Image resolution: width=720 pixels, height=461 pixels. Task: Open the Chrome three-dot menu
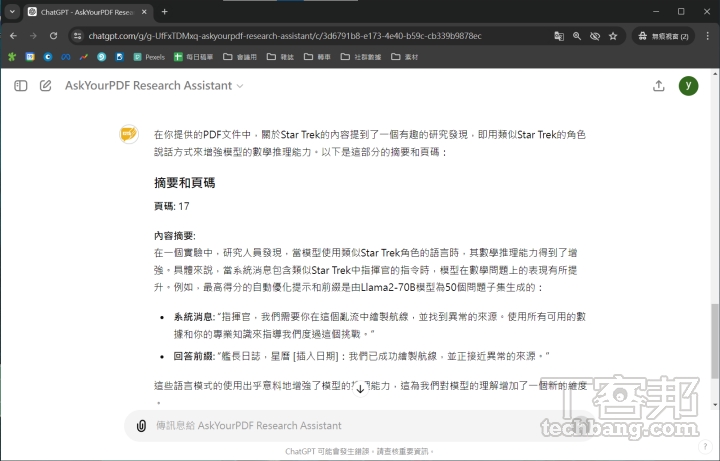(708, 36)
